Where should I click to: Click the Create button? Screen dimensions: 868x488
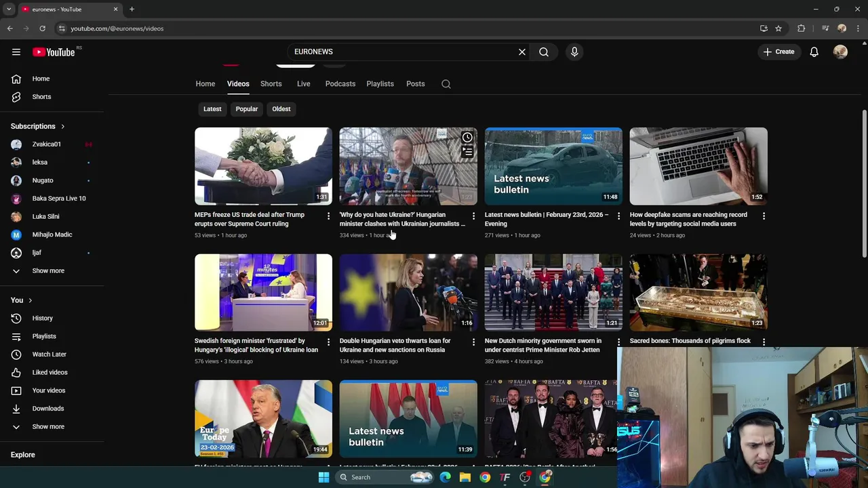(x=778, y=52)
